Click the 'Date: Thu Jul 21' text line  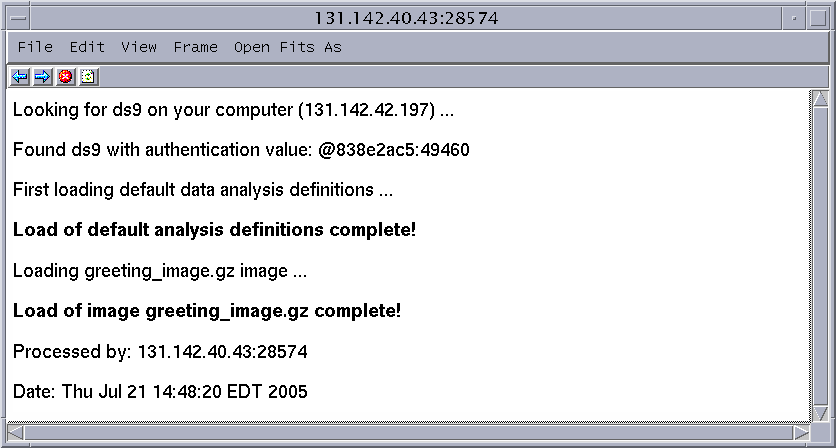160,392
